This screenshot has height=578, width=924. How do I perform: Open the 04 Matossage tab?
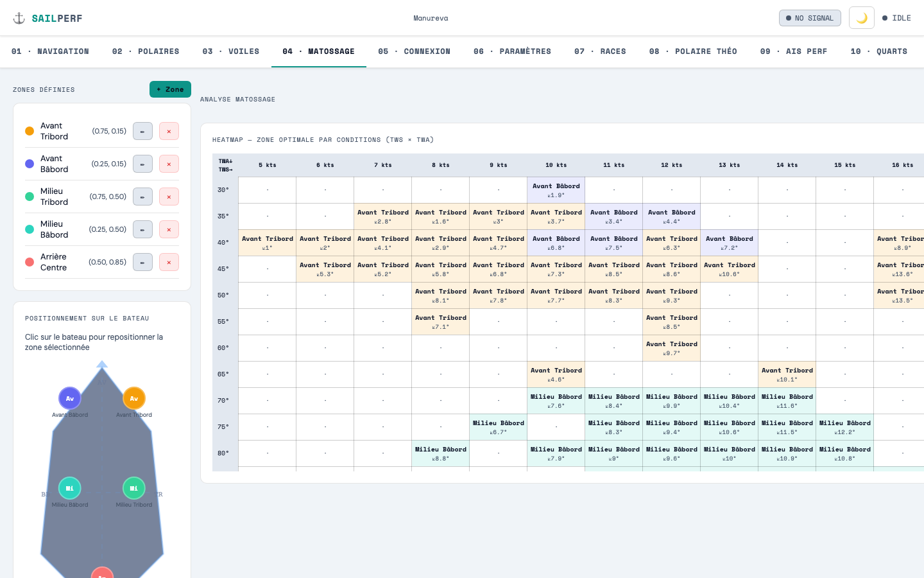318,51
